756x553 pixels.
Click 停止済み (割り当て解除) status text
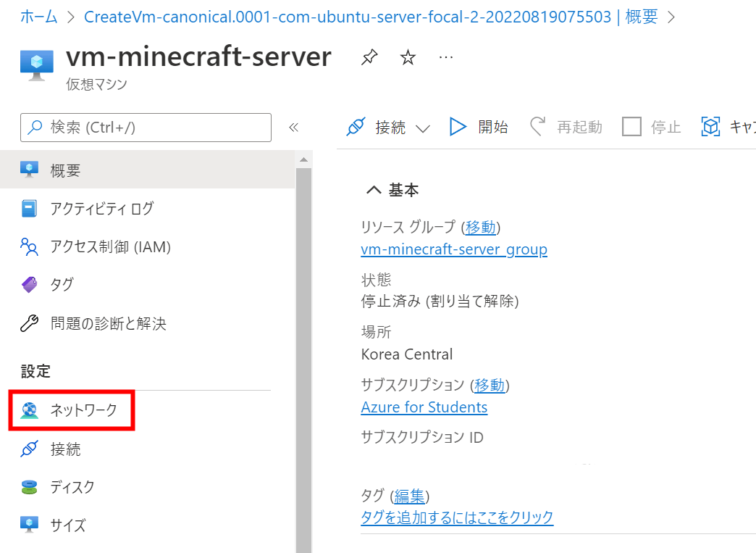click(x=440, y=301)
